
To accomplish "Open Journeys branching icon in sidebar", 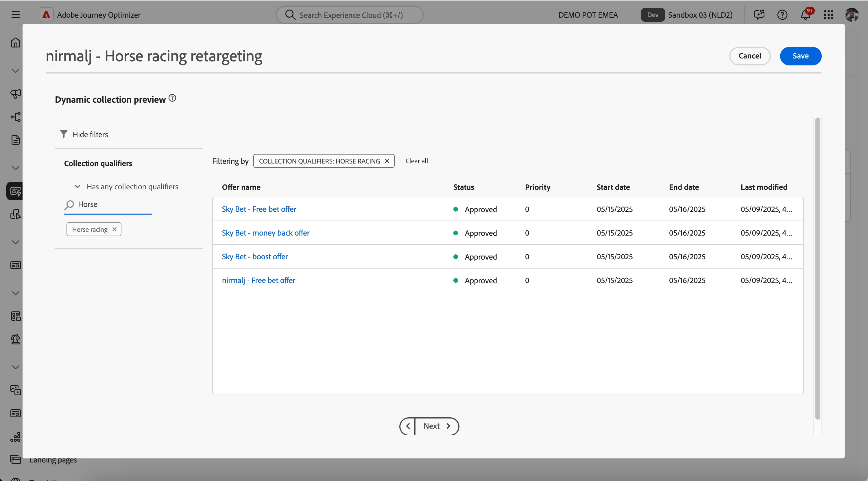I will coord(16,117).
